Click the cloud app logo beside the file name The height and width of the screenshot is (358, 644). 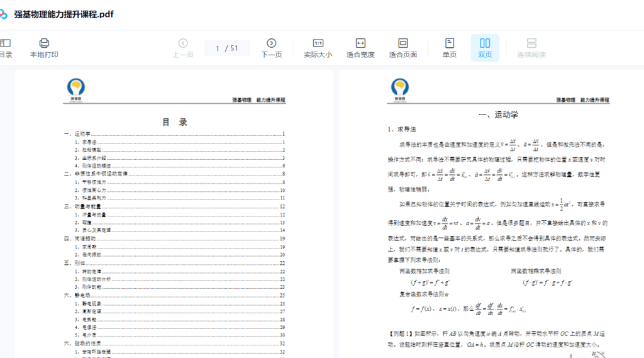pyautogui.click(x=3, y=14)
